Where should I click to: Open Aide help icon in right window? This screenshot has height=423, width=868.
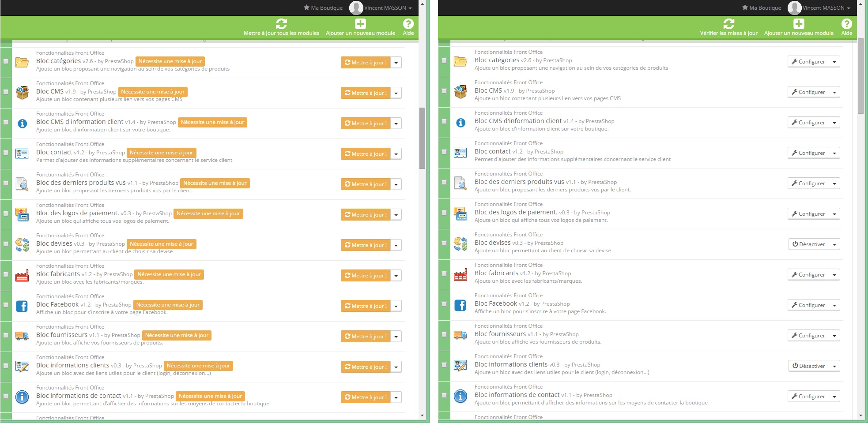[847, 24]
